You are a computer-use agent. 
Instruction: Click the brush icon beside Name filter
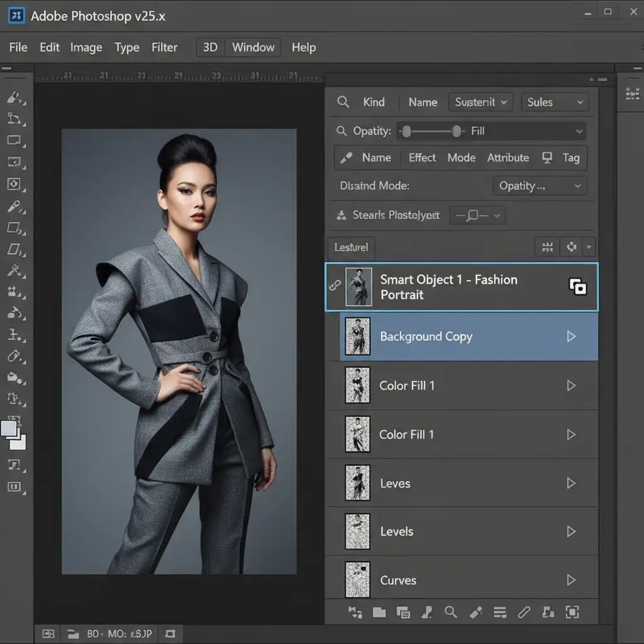pos(346,158)
